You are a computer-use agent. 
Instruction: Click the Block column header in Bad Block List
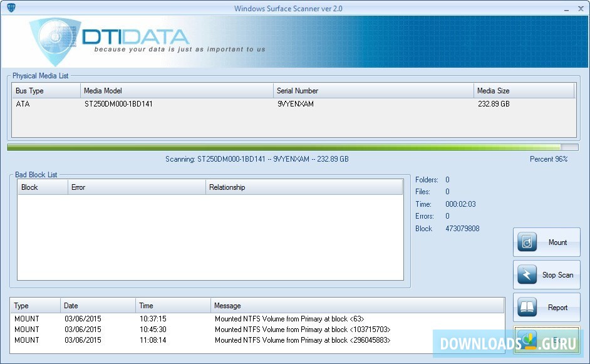[x=43, y=187]
